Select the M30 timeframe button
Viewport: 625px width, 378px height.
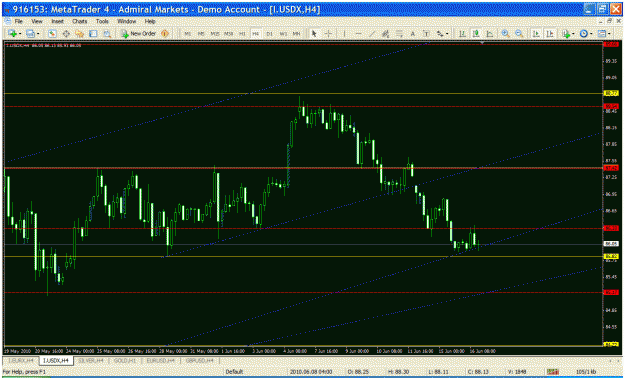point(228,34)
